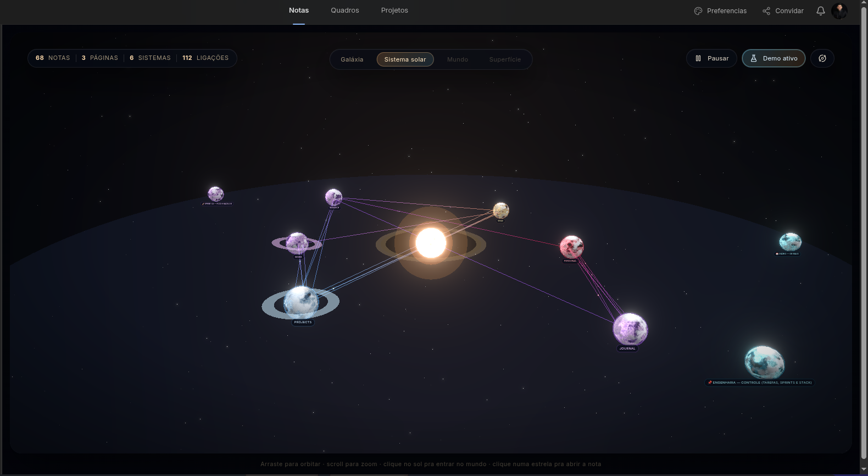Image resolution: width=868 pixels, height=476 pixels.
Task: Select the Mundo view level
Action: tap(458, 59)
